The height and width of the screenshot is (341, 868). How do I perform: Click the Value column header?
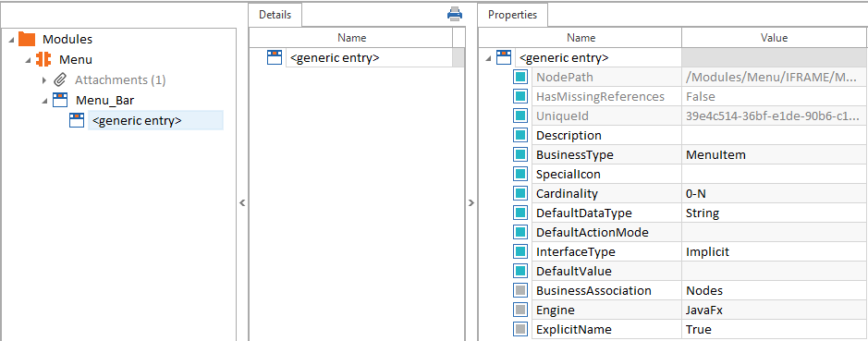click(x=774, y=38)
